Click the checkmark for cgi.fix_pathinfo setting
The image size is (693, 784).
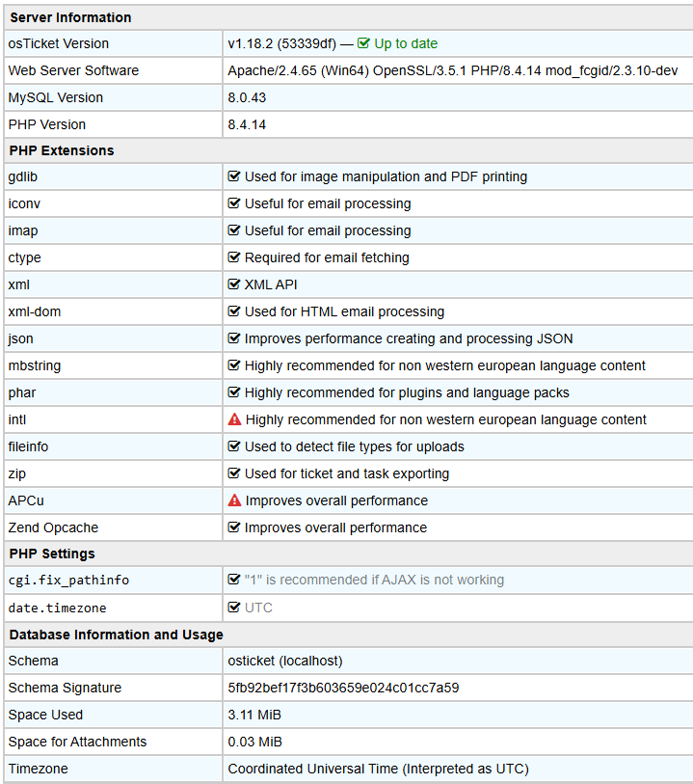click(x=234, y=580)
